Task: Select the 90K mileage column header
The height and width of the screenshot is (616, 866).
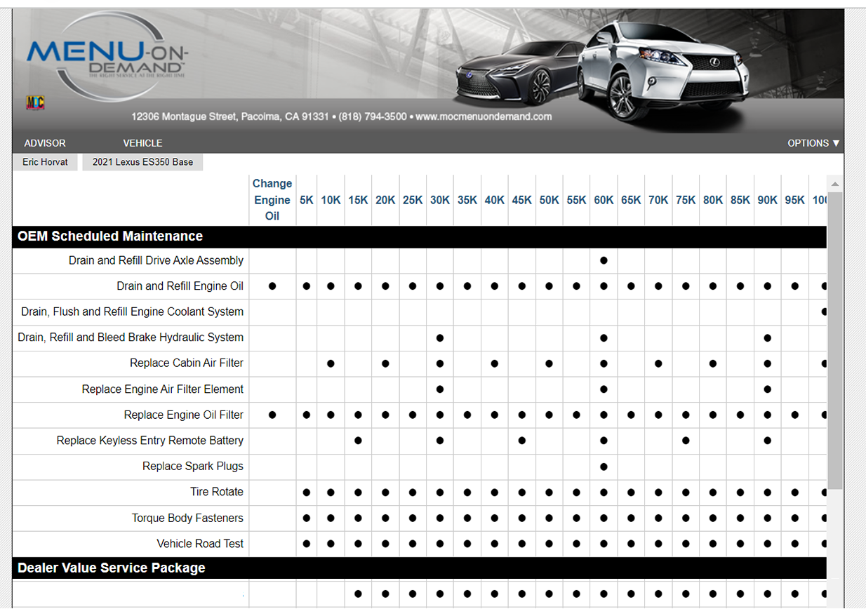Action: click(768, 200)
